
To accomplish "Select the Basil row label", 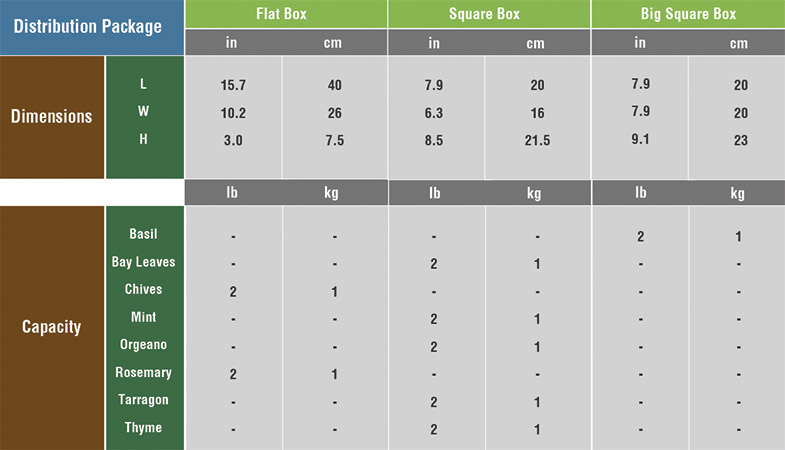I will tap(144, 234).
